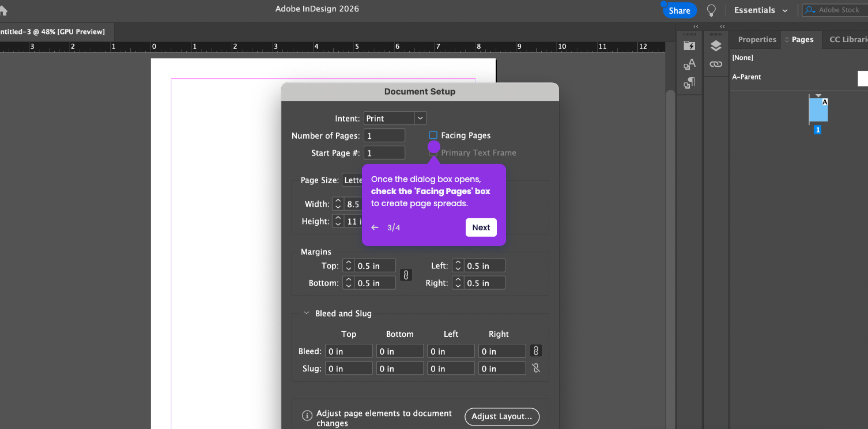Image resolution: width=868 pixels, height=429 pixels.
Task: Click the Bleed Right field
Action: click(502, 351)
